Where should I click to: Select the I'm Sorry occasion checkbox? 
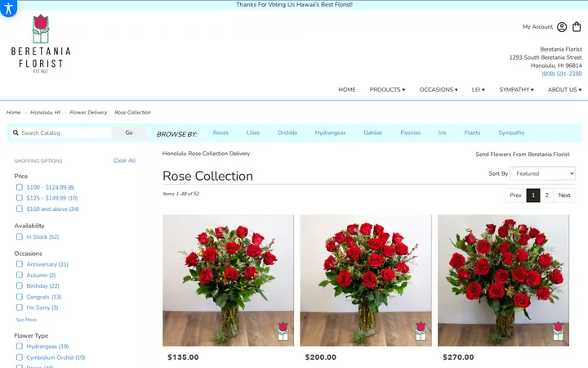[20, 307]
